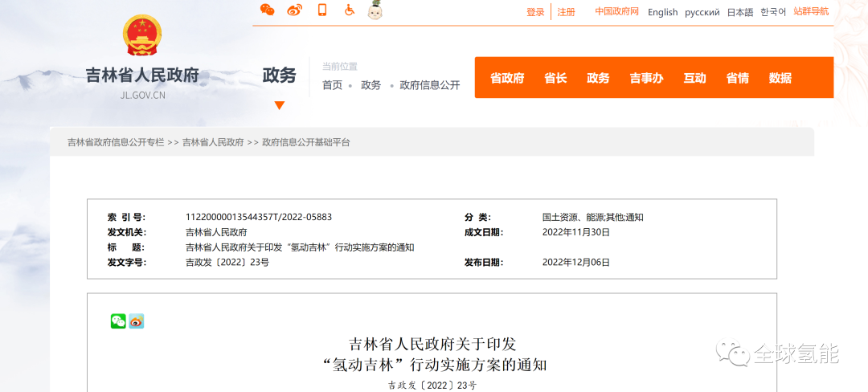Open the 站群导航 site navigation menu
This screenshot has width=868, height=392.
tap(811, 11)
